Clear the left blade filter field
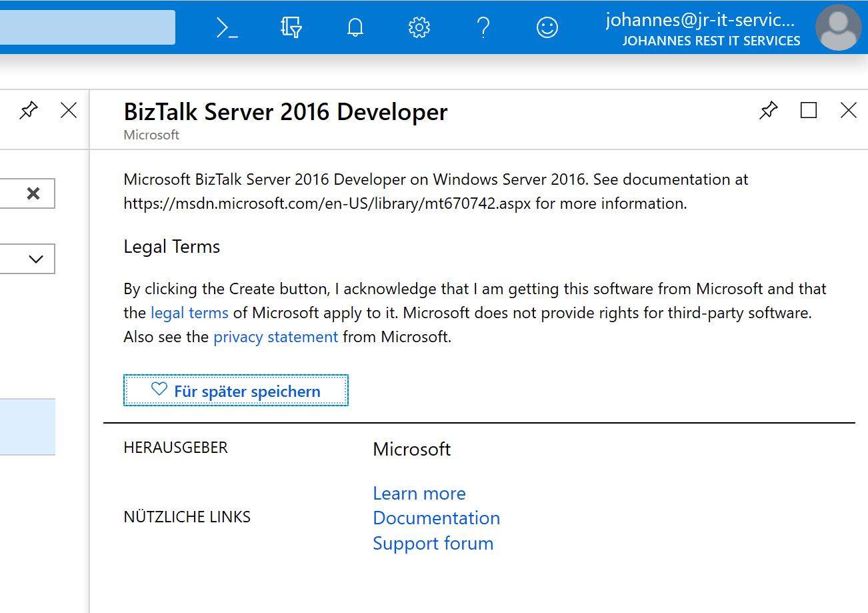Screen dimensions: 868x613 33,193
